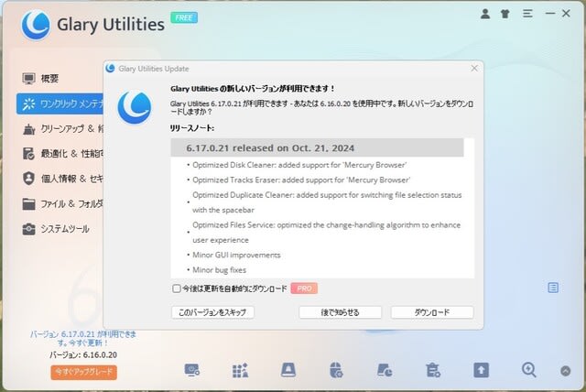Click このバージョンをスキップ button
Image resolution: width=586 pixels, height=392 pixels.
tap(212, 312)
